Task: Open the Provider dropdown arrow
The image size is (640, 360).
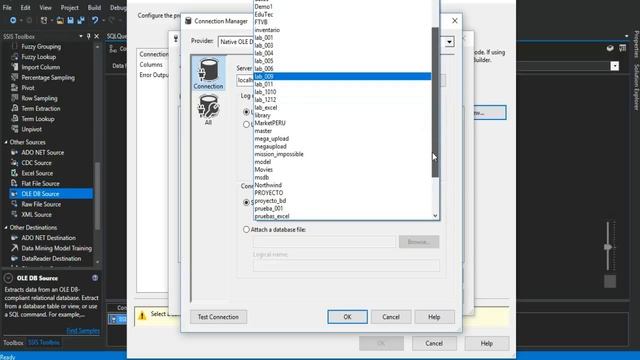Action: coord(449,42)
